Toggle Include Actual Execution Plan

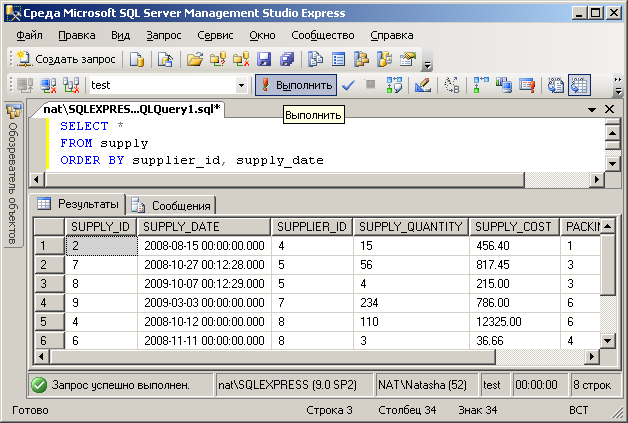pos(481,85)
